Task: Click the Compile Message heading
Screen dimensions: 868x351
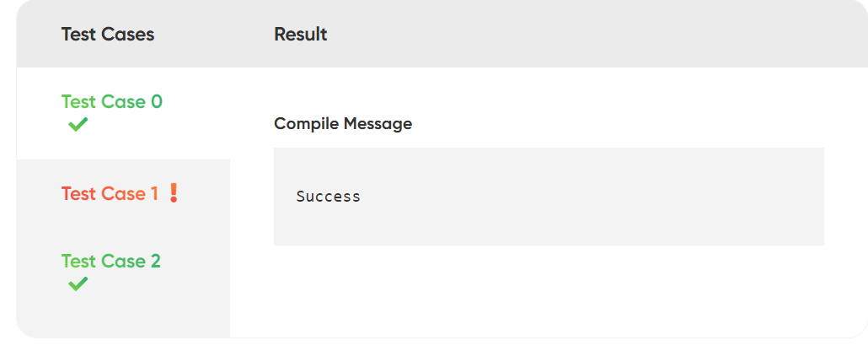Action: point(343,124)
